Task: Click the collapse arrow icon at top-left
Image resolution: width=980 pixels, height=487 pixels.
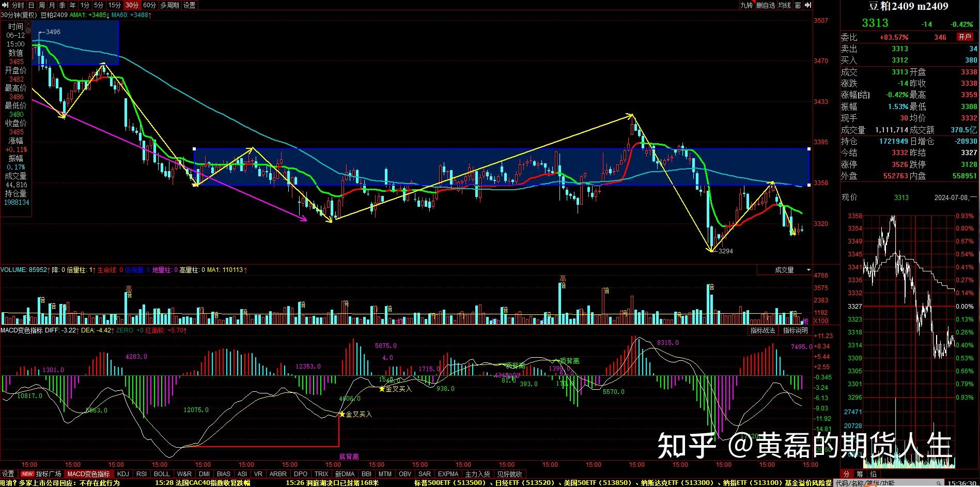Action: pos(5,5)
